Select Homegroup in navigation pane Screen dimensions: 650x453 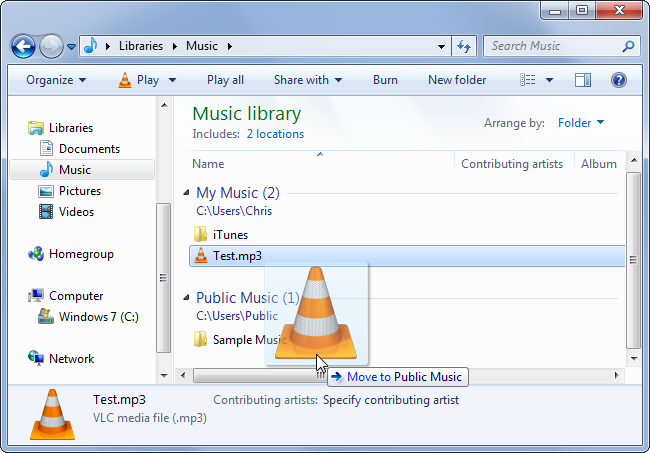[81, 254]
